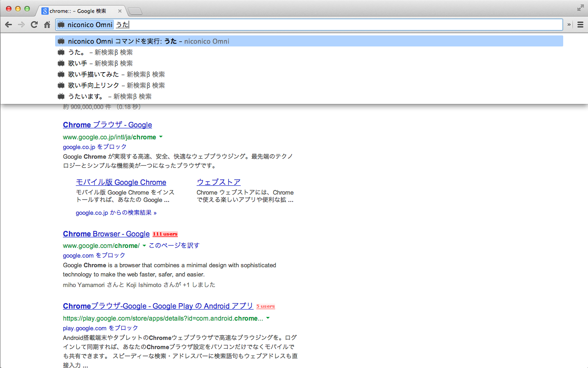
Task: Click the miho Yamamori +1 text
Action: click(139, 285)
